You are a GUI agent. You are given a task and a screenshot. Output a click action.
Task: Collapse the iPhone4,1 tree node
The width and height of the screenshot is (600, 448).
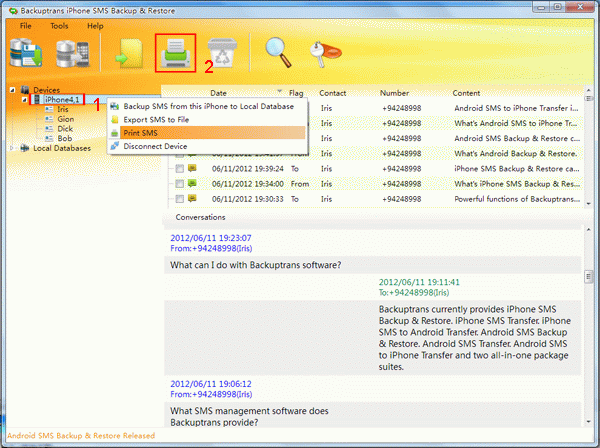tap(24, 100)
